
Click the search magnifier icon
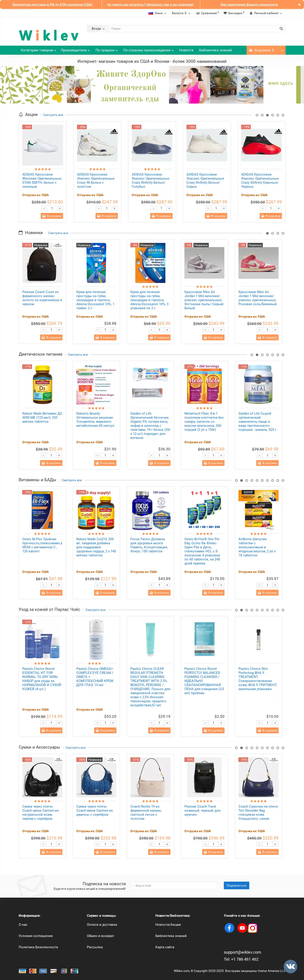tap(281, 29)
